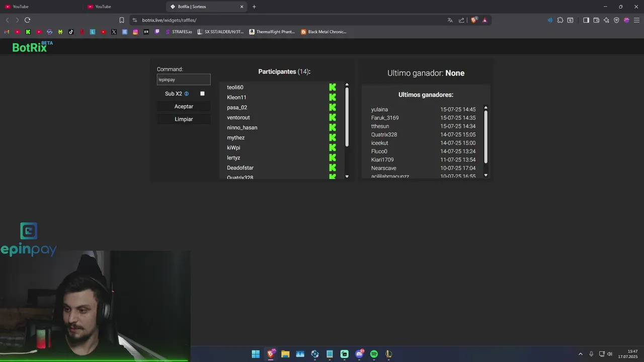The width and height of the screenshot is (644, 362).
Task: Click winner Kiari1709 entry
Action: [x=382, y=160]
